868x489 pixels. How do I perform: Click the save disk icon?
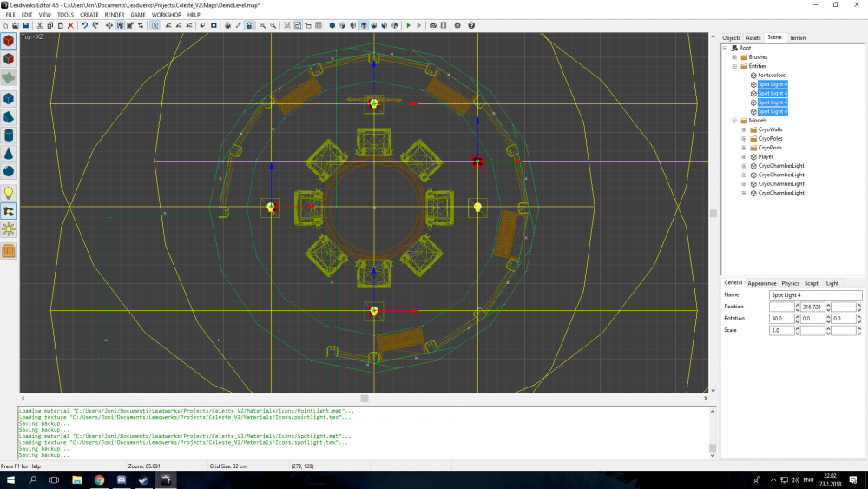tap(27, 25)
